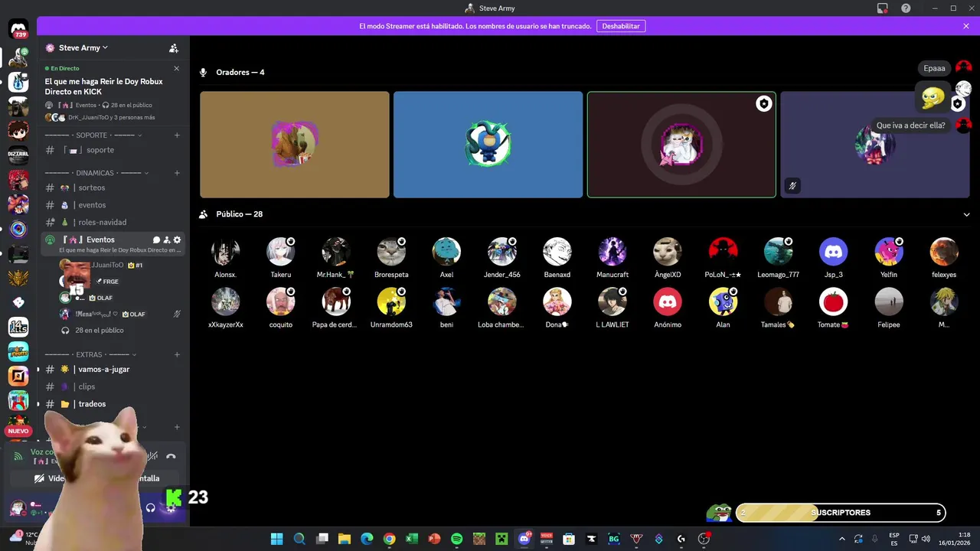
Task: Click audience member Jsp_3
Action: click(833, 259)
